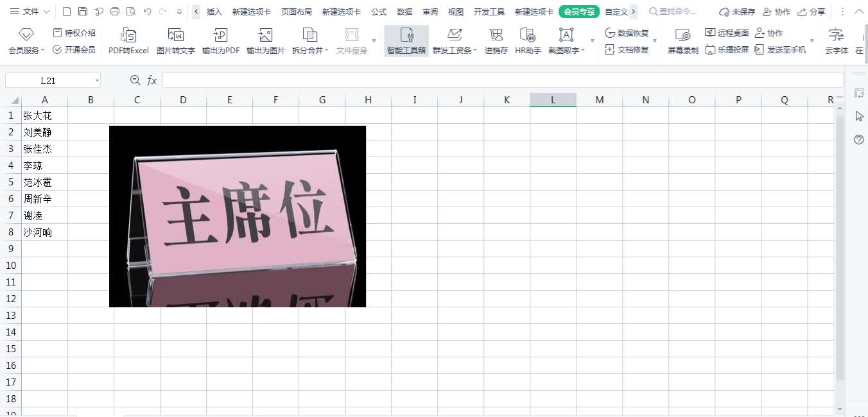Click the PDF转Excel tool
This screenshot has height=417, width=868.
click(x=128, y=41)
